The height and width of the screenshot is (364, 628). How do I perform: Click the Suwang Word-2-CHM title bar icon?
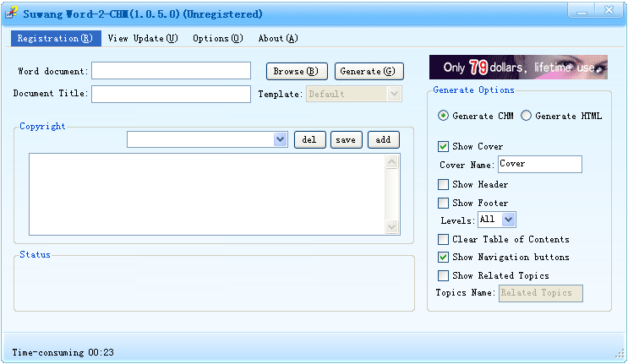pos(12,13)
